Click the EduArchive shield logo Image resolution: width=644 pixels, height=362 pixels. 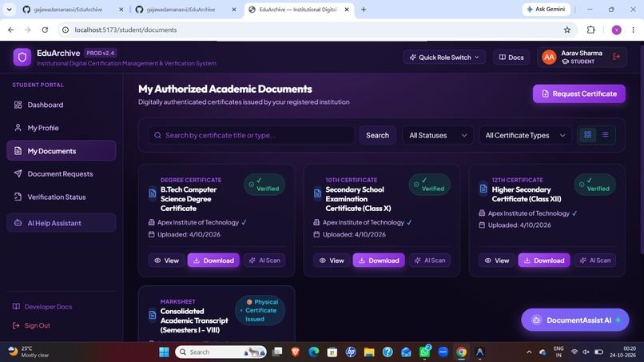(22, 57)
